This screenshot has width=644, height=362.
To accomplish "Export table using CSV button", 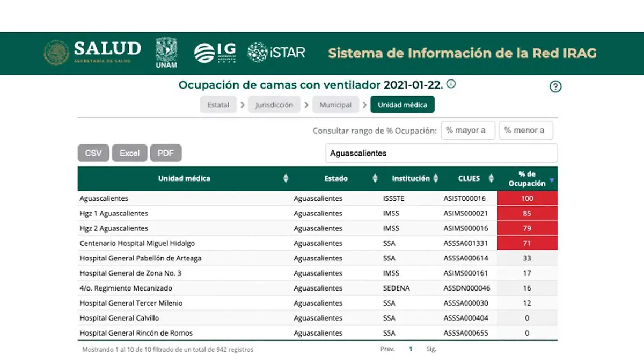I will [93, 153].
